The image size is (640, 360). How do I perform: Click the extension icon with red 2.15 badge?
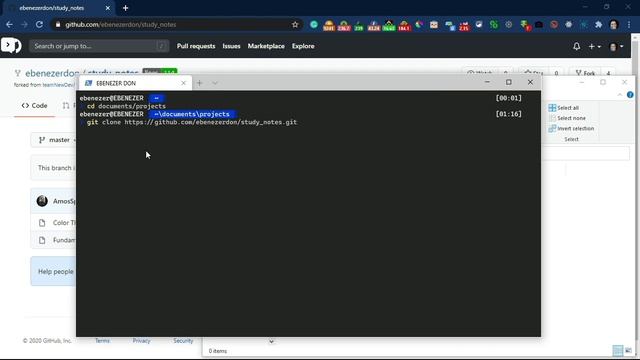pos(464,25)
